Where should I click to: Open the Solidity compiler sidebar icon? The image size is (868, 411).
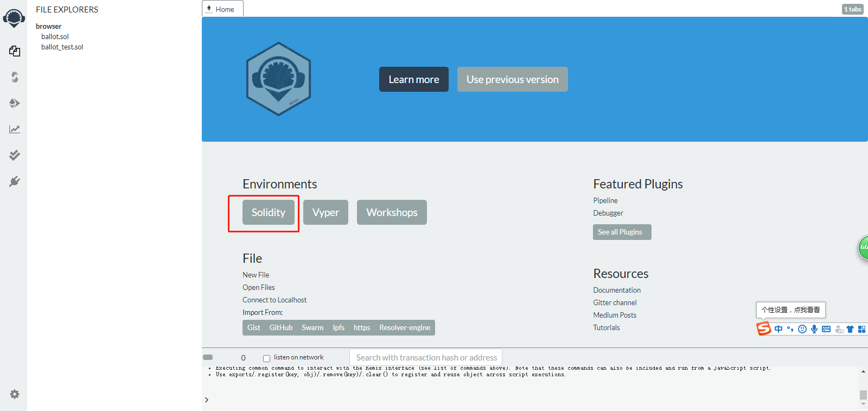15,77
